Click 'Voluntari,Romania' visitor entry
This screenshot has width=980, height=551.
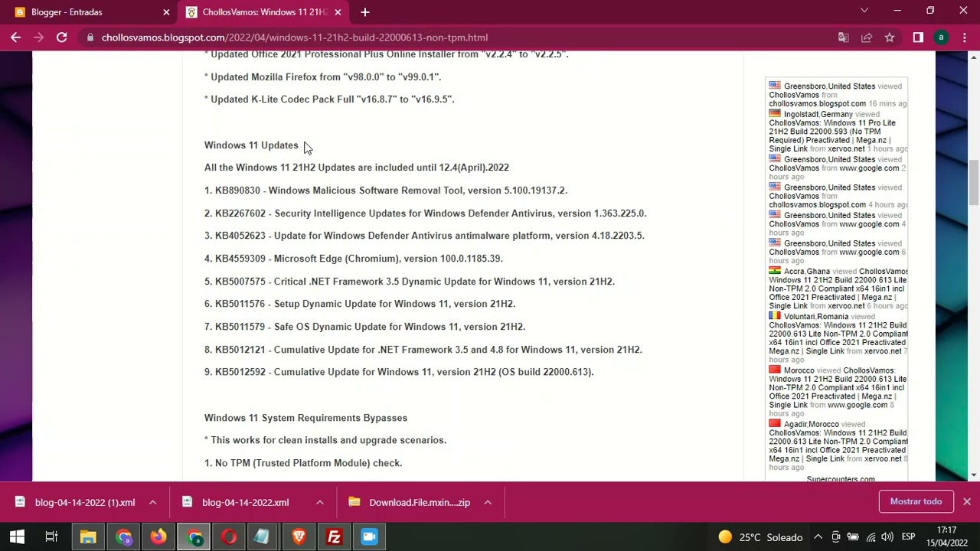(838, 338)
